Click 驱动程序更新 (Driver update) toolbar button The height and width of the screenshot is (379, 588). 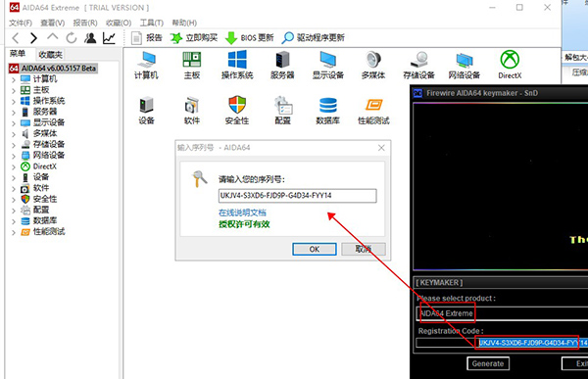(314, 38)
